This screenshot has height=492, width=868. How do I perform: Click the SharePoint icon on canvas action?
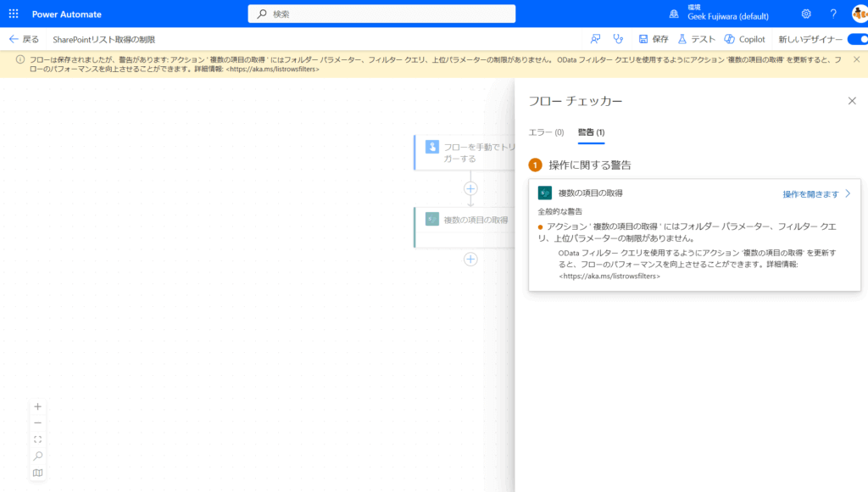coord(432,220)
